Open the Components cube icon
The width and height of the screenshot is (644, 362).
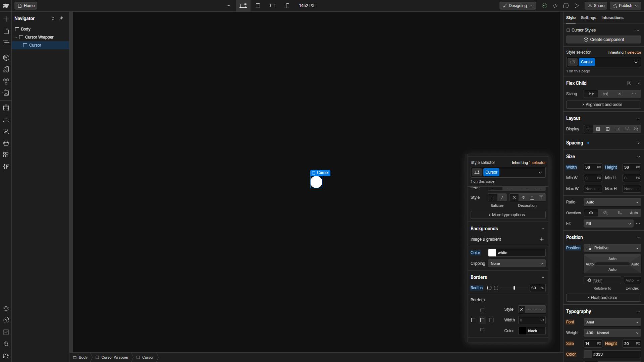[x=6, y=58]
